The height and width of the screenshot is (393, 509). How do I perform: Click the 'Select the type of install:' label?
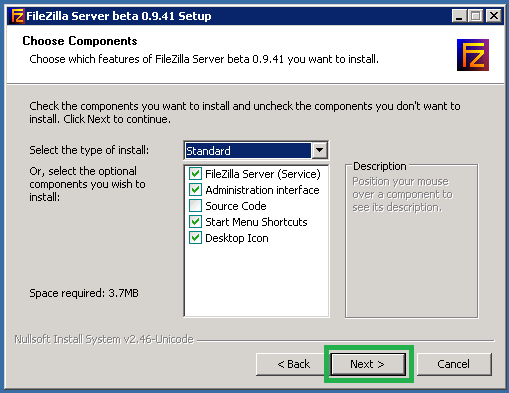(x=89, y=150)
